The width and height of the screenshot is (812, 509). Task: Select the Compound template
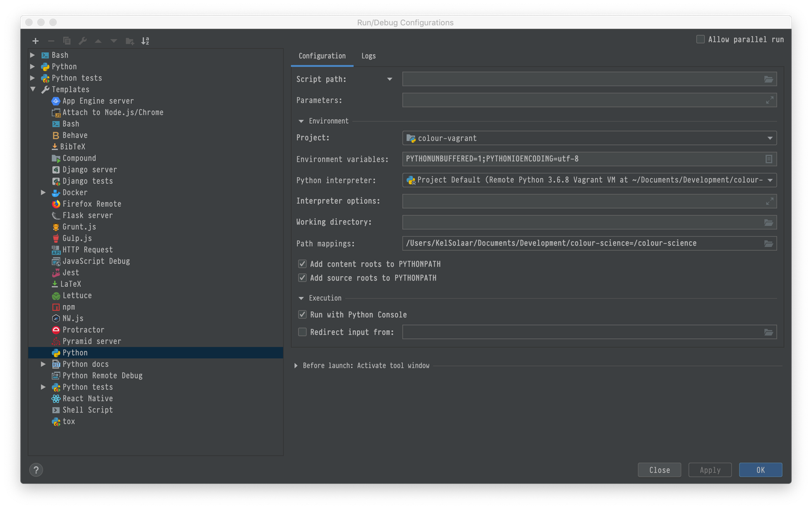click(x=74, y=158)
